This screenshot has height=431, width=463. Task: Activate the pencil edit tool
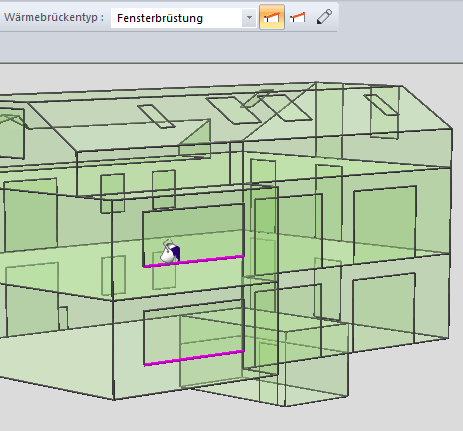coord(324,17)
